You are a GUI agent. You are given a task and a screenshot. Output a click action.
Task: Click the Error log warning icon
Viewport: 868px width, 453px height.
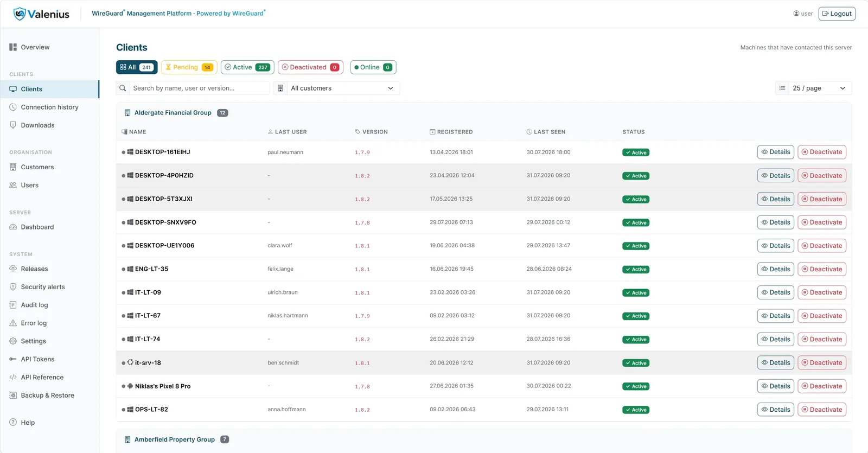point(13,323)
